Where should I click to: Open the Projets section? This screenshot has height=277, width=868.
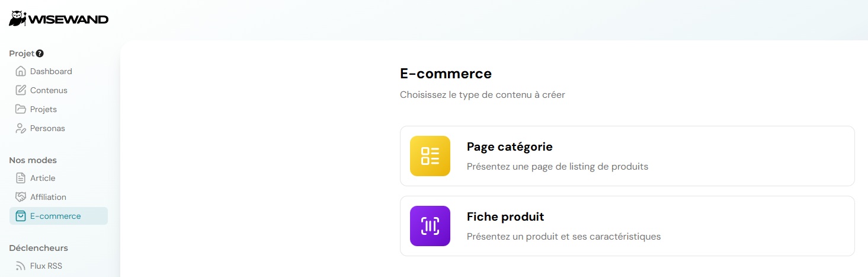pos(43,109)
